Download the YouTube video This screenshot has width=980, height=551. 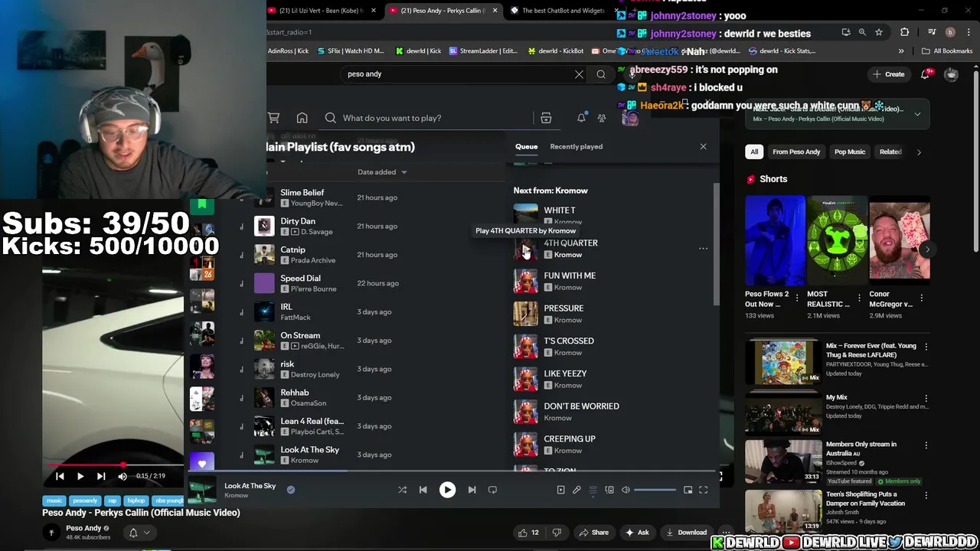tap(687, 533)
